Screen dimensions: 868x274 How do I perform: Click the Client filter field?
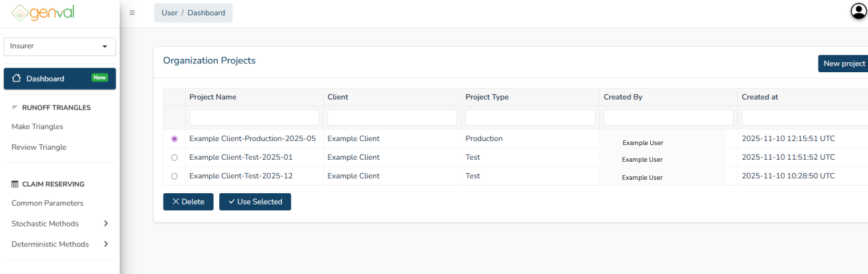click(392, 118)
